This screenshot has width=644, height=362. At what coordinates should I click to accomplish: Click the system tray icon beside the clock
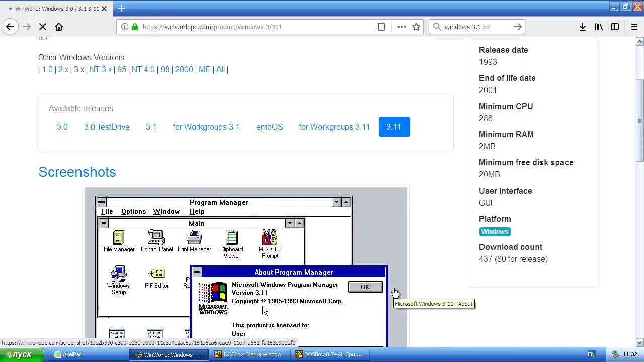click(615, 354)
